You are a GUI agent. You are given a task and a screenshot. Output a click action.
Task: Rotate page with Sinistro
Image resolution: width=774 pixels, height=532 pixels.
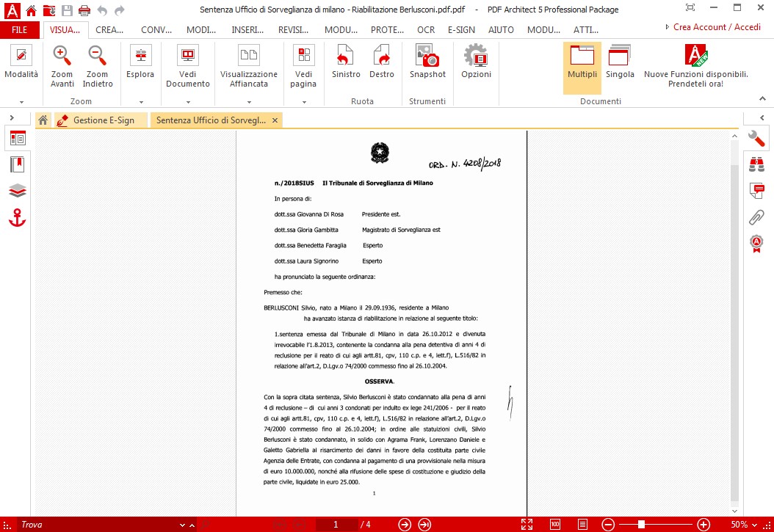point(346,62)
